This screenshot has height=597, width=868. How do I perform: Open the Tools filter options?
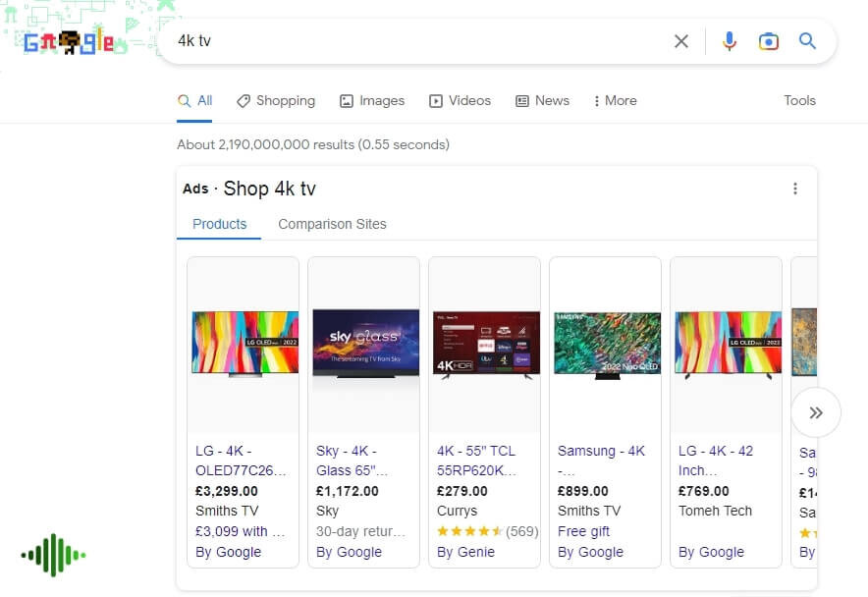point(799,101)
